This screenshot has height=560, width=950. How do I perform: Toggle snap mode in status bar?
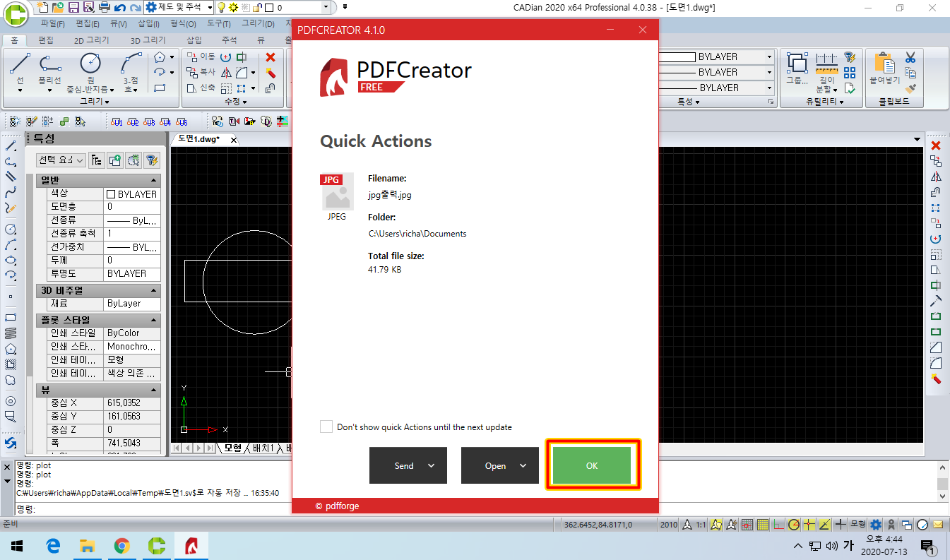(747, 525)
